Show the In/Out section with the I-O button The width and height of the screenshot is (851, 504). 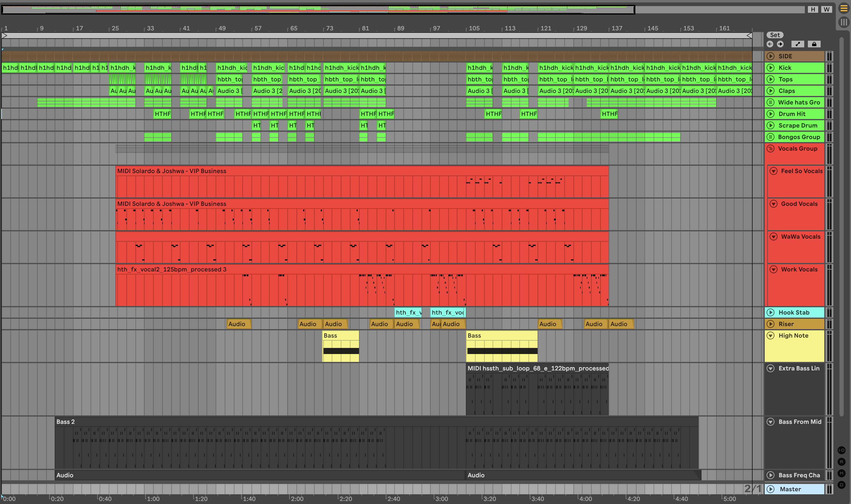click(x=842, y=450)
